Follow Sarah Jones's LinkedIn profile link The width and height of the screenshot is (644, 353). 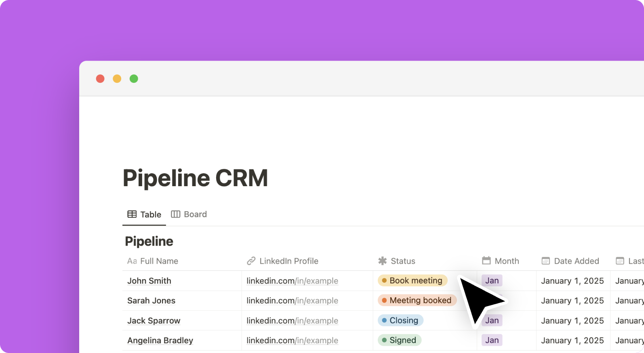[x=292, y=300]
